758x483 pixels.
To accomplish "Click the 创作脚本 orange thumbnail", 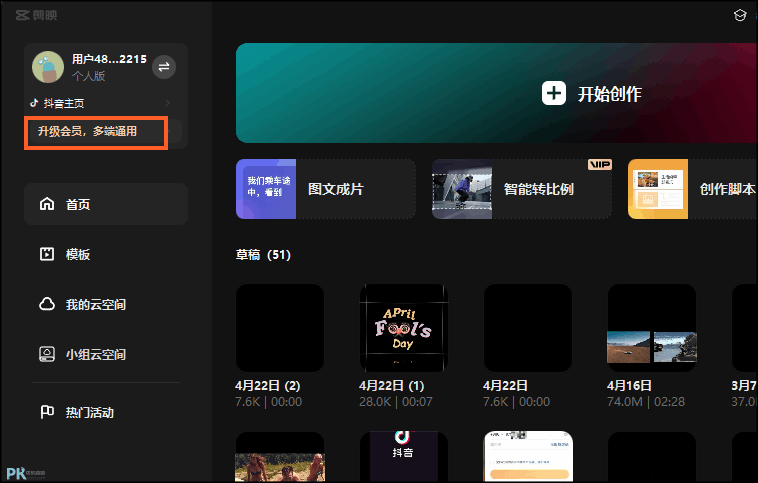I will pyautogui.click(x=658, y=189).
